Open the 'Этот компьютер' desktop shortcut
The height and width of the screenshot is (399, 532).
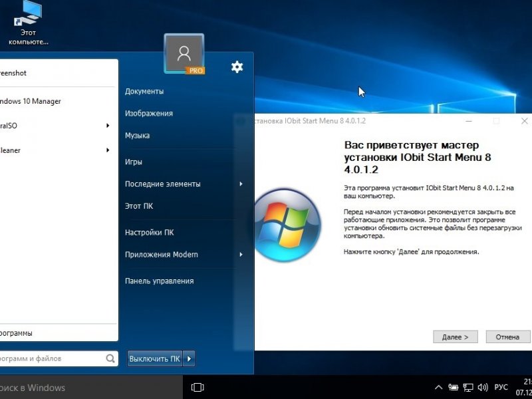(28, 23)
